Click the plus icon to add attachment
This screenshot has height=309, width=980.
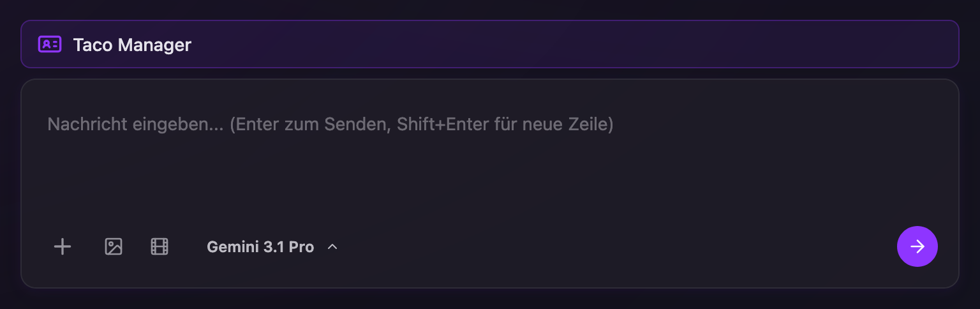point(62,246)
